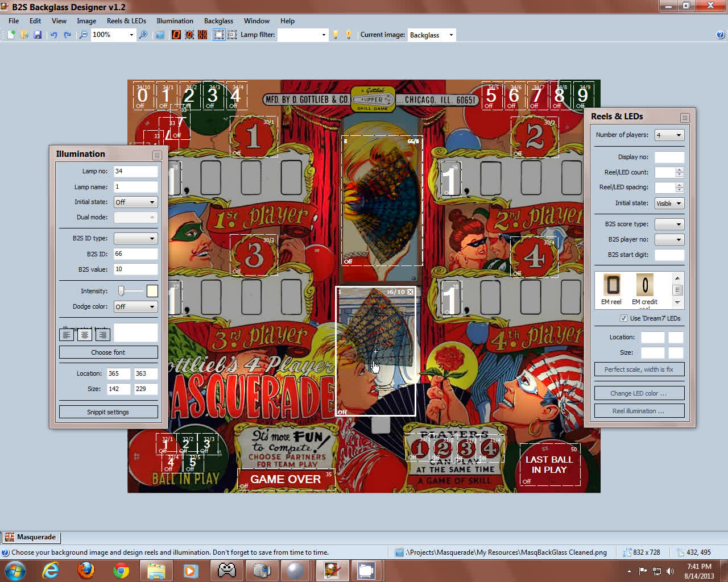The image size is (728, 582).
Task: Click the Choose font button
Action: click(x=108, y=352)
